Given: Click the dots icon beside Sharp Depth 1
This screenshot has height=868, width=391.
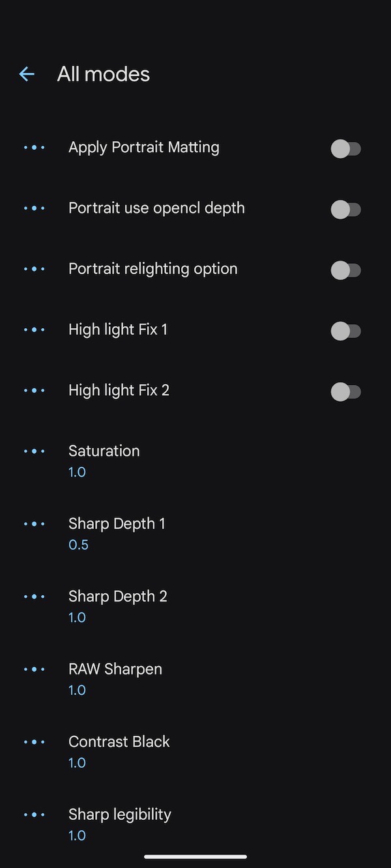Looking at the screenshot, I should click(34, 524).
